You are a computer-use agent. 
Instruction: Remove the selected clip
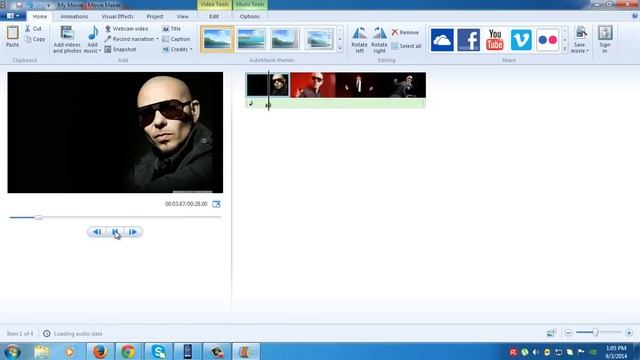click(x=405, y=32)
